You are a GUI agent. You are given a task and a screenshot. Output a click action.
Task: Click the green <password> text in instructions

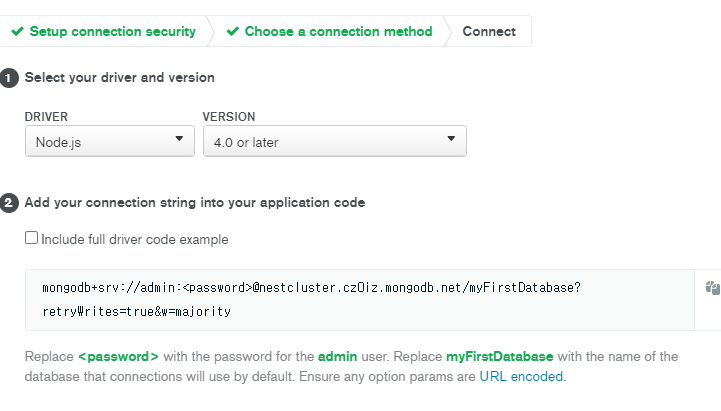[118, 357]
